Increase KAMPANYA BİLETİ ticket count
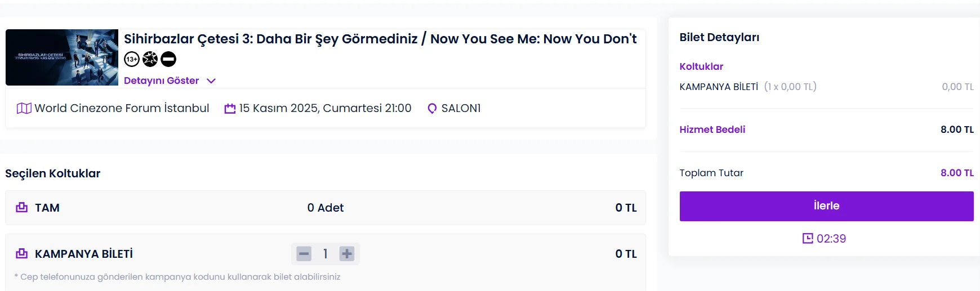 tap(347, 254)
